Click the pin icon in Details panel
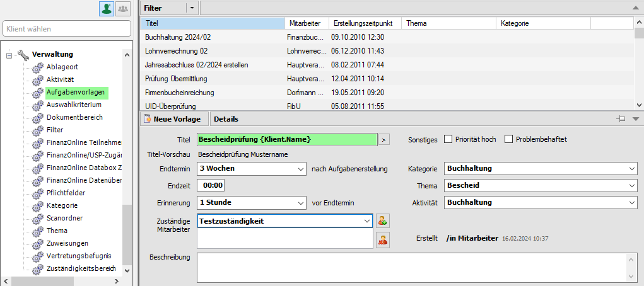644x286 pixels. (621, 118)
